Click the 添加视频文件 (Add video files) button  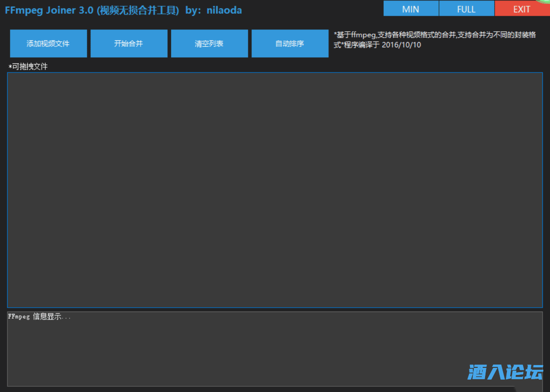click(48, 44)
